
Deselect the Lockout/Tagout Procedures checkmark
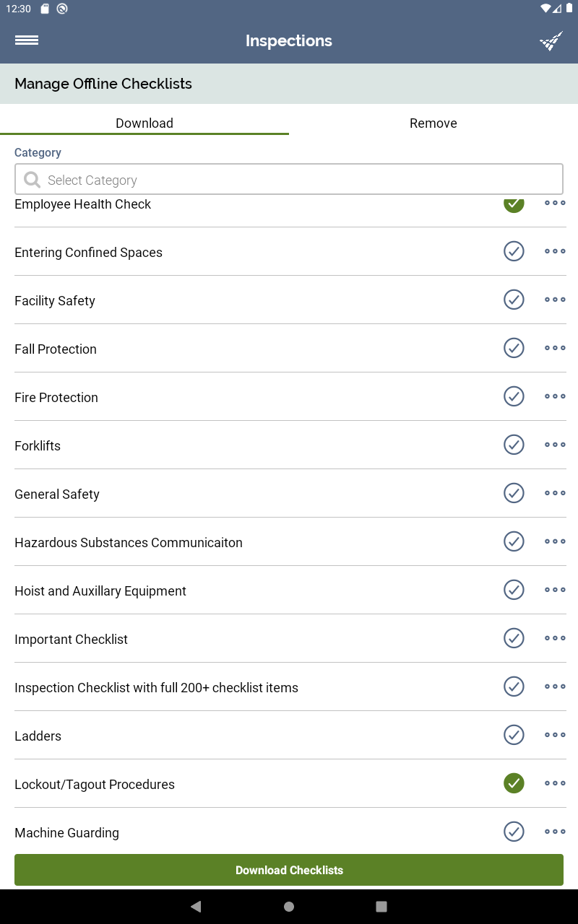514,783
